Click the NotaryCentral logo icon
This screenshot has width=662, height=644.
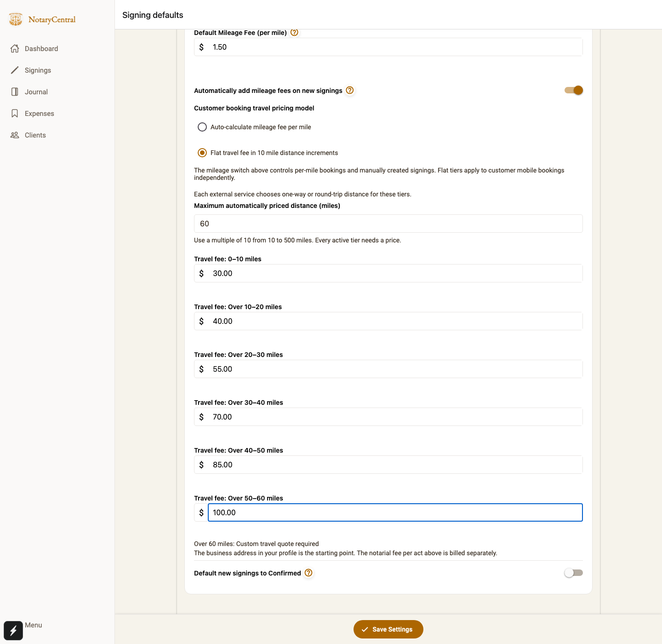(16, 19)
